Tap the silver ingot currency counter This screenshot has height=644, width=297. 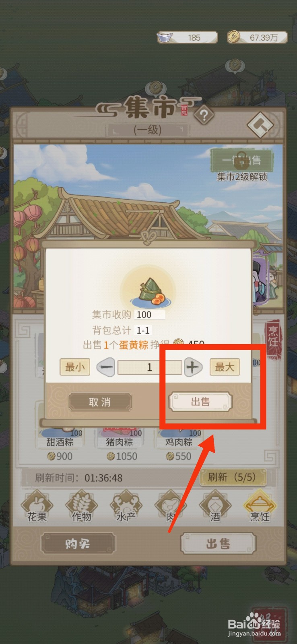tap(187, 37)
